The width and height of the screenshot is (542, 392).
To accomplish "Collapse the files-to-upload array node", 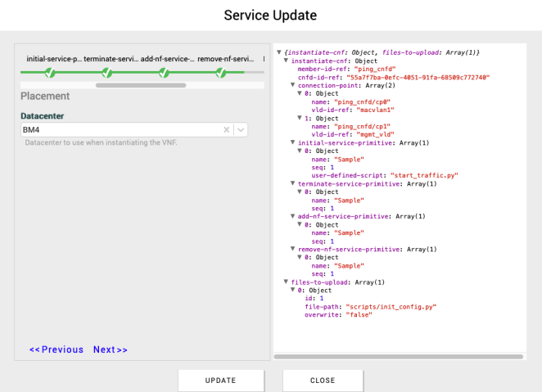I will coord(286,282).
